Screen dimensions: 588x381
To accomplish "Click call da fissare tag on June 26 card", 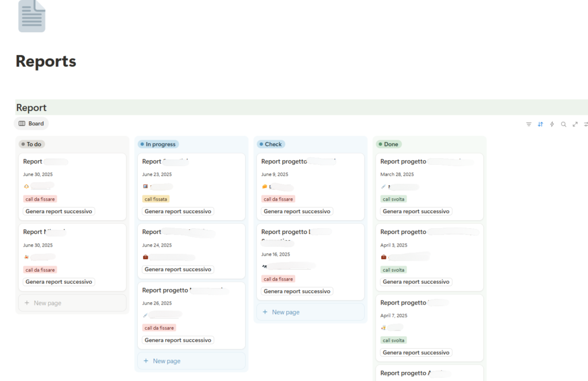I will click(160, 328).
